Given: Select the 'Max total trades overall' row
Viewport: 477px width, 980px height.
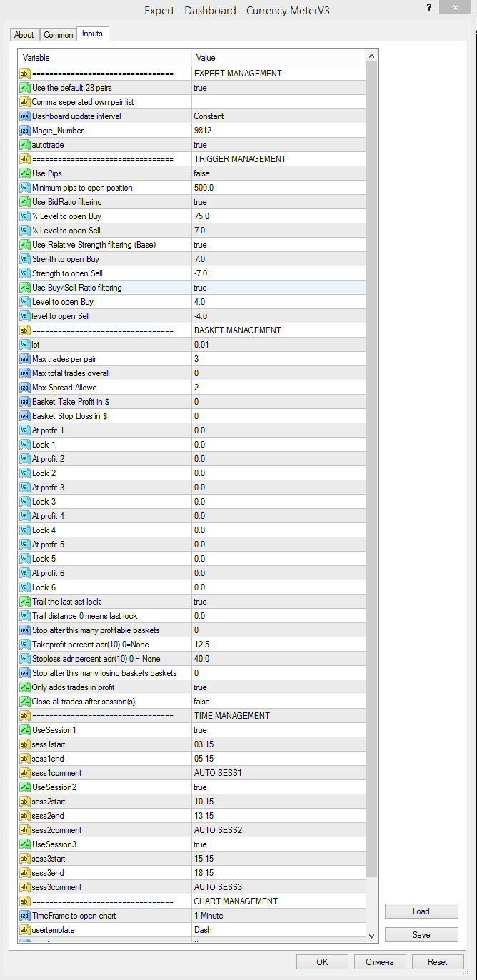Looking at the screenshot, I should click(x=191, y=373).
